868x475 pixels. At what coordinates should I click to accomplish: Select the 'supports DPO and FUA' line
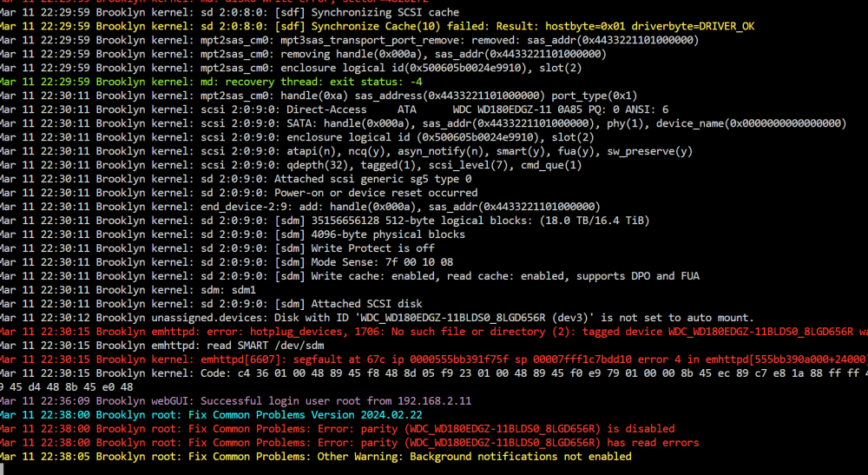tap(349, 275)
